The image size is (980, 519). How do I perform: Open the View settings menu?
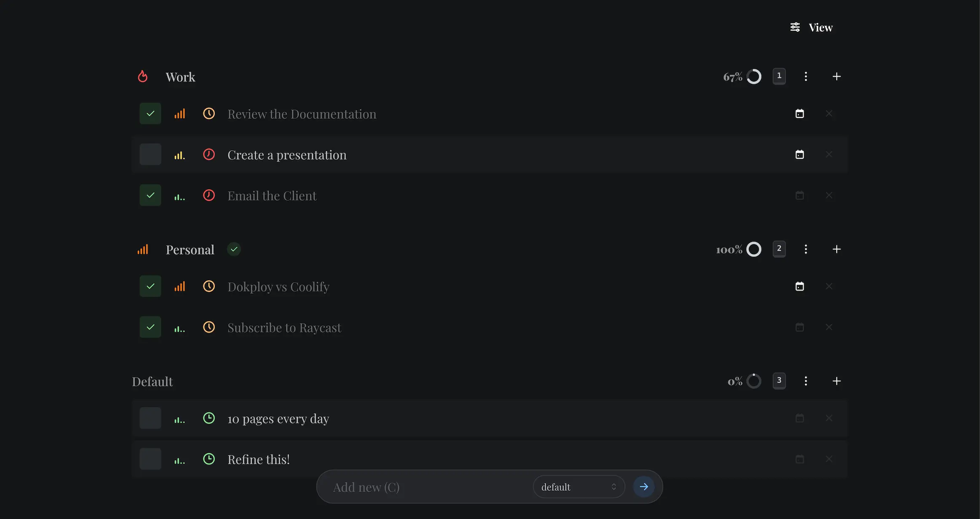click(811, 28)
